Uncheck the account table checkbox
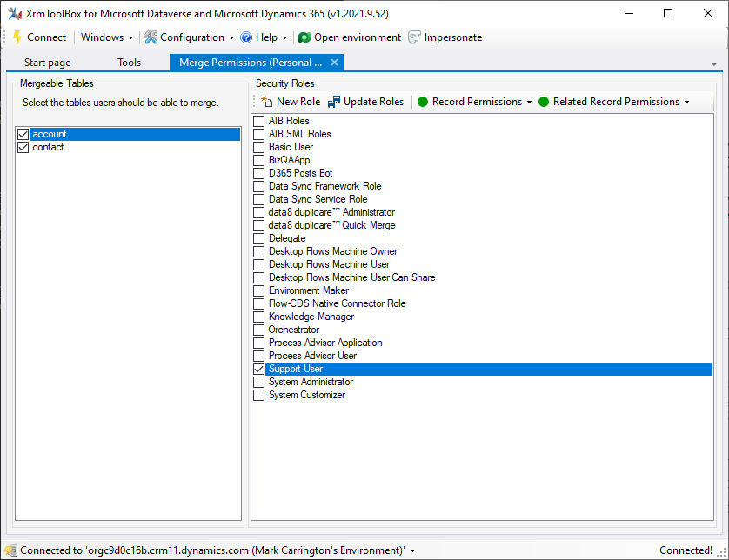 tap(23, 135)
